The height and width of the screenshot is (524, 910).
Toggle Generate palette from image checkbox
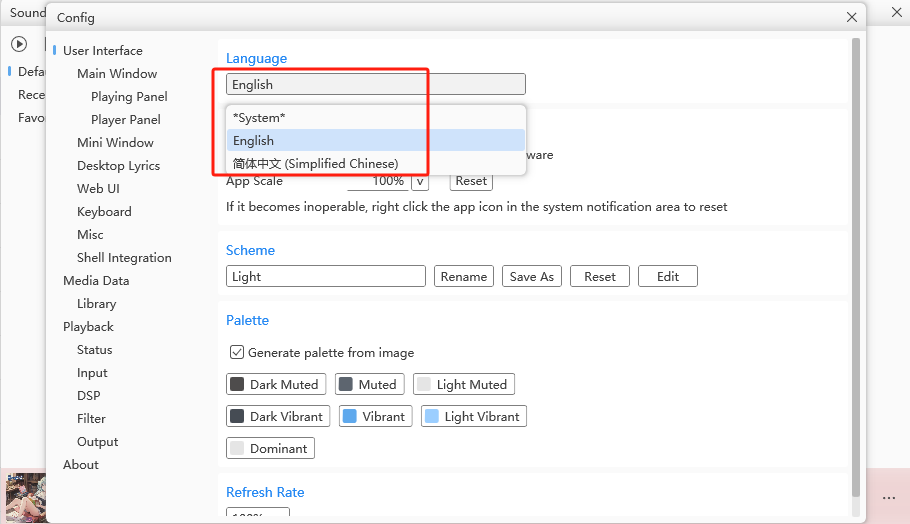[237, 352]
